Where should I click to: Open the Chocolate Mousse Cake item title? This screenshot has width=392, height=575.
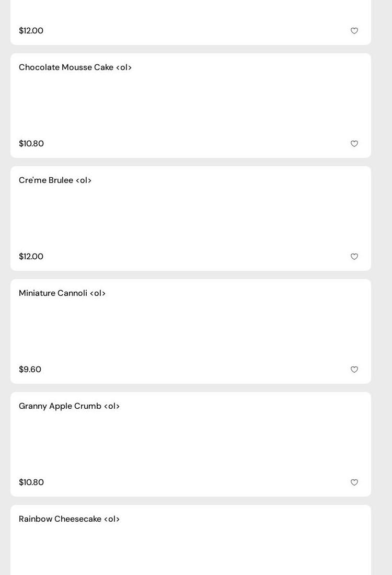(x=75, y=67)
